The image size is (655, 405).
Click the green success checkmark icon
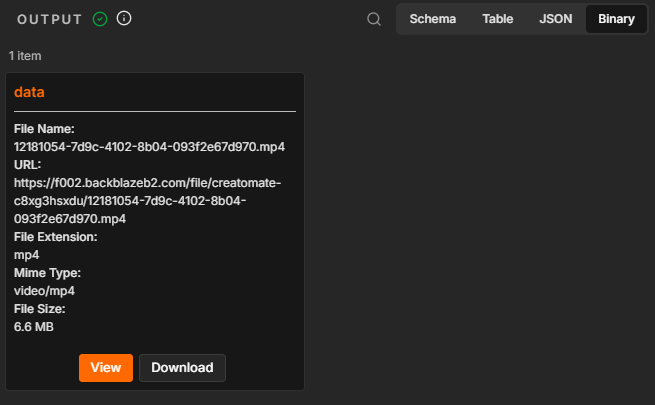[x=100, y=19]
